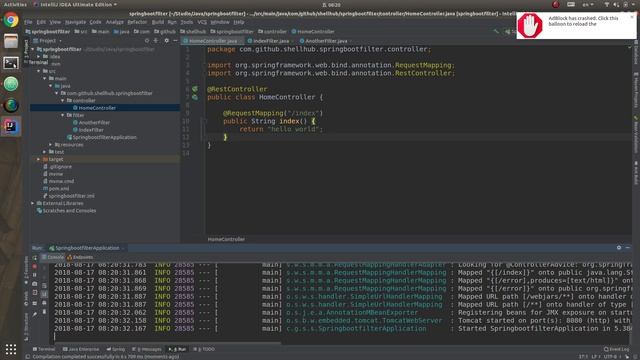Open the Messages tool window
Image resolution: width=640 pixels, height=360 pixels.
pos(147,349)
